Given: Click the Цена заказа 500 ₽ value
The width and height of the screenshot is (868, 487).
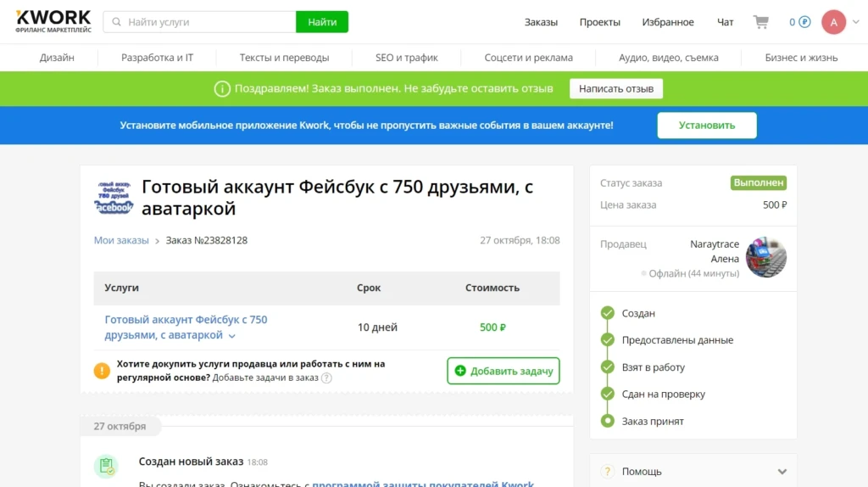Looking at the screenshot, I should (775, 205).
